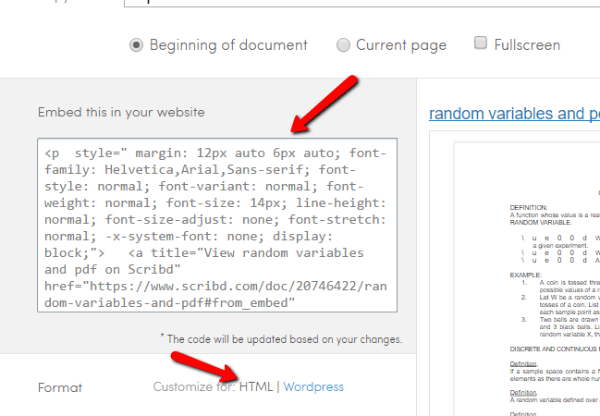Screen dimensions: 600x416
Task: Select the Current page radio option
Action: click(343, 45)
